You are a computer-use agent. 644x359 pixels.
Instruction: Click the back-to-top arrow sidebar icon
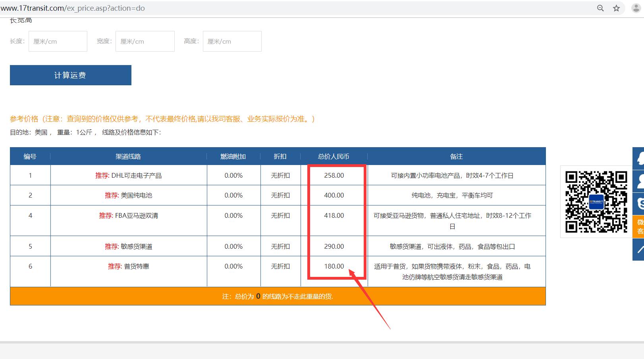tap(639, 250)
